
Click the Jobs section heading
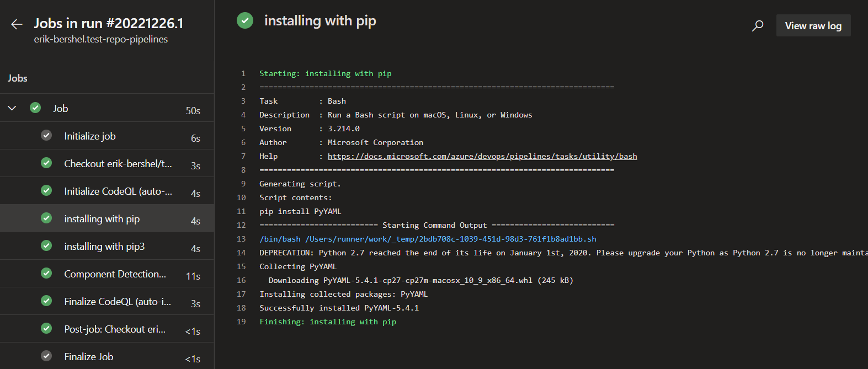18,78
